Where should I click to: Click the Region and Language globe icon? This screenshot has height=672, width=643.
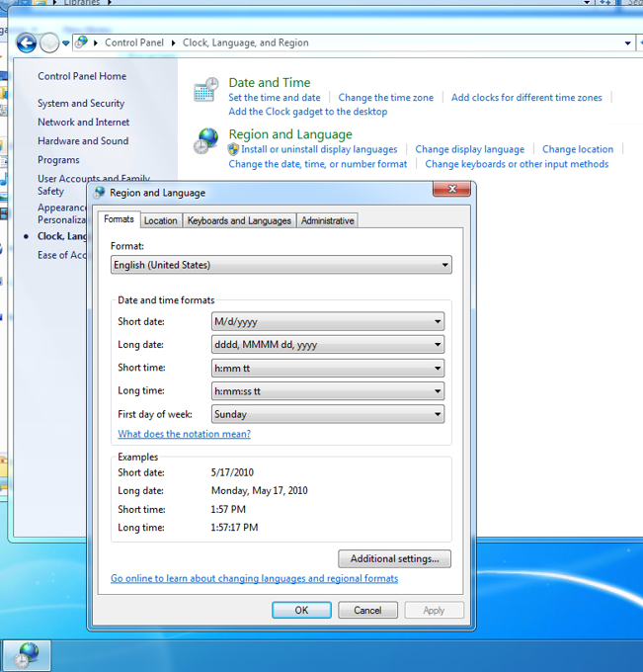point(206,141)
